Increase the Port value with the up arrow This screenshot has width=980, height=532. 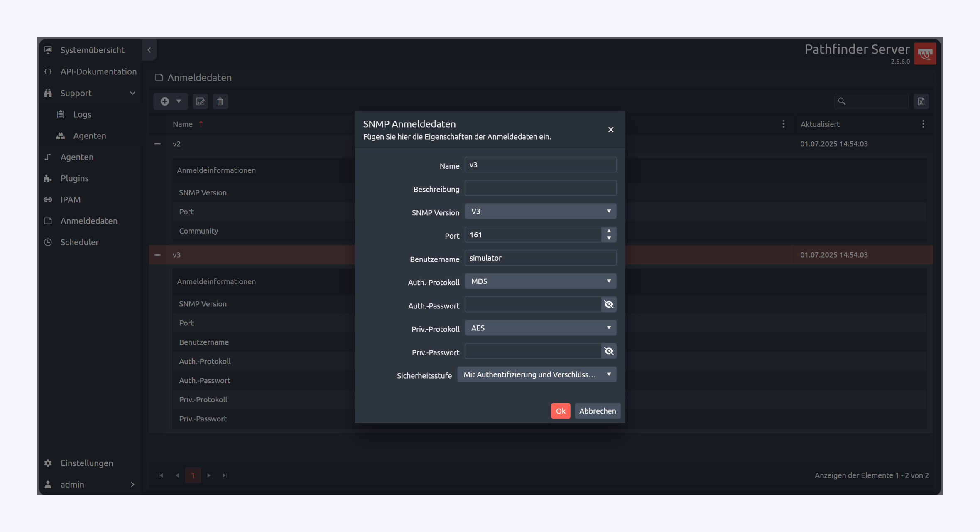tap(609, 231)
